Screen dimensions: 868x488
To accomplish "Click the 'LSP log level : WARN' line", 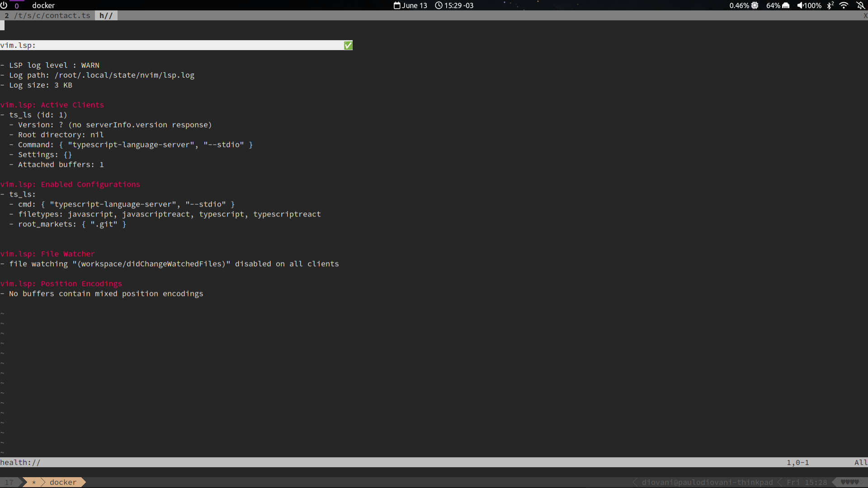I will click(x=50, y=65).
